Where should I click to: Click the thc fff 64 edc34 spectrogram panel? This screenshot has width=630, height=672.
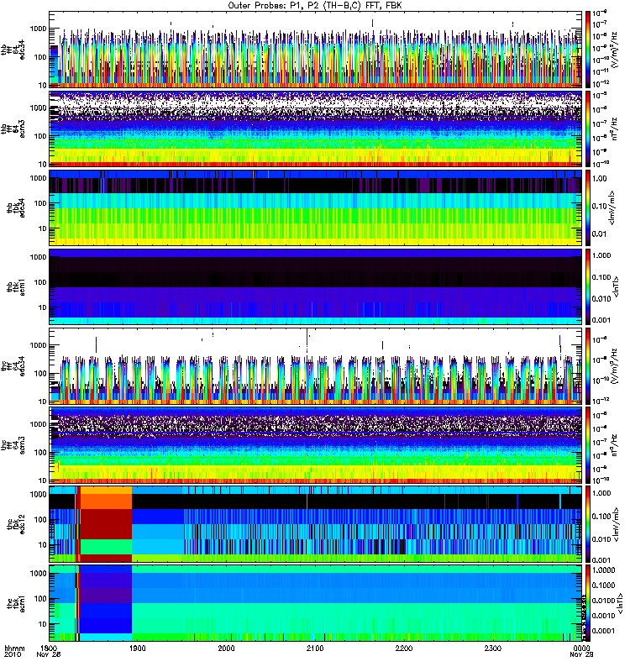click(315, 366)
